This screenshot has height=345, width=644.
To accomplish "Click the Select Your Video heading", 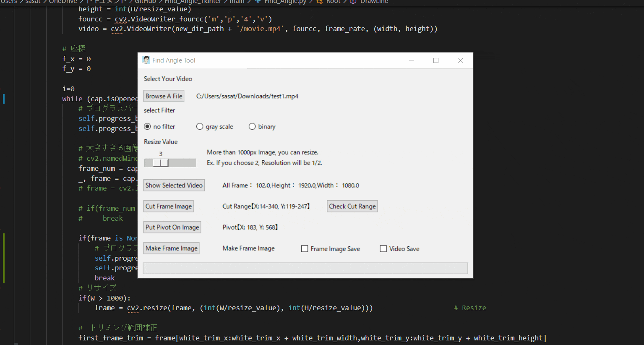I will 168,78.
